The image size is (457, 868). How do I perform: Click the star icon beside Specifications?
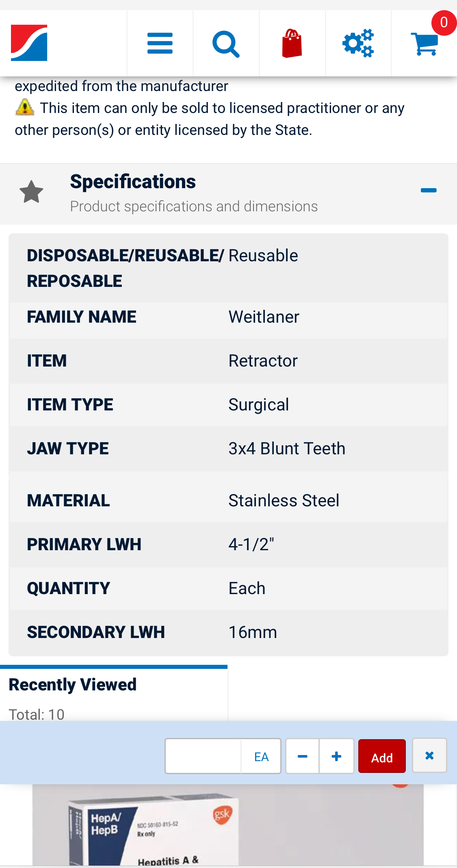click(32, 191)
